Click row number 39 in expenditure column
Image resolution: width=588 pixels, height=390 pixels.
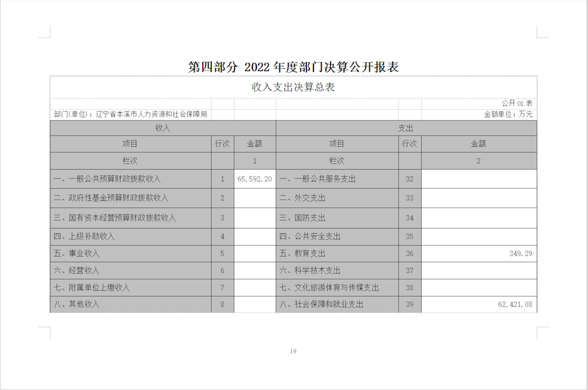pos(409,304)
